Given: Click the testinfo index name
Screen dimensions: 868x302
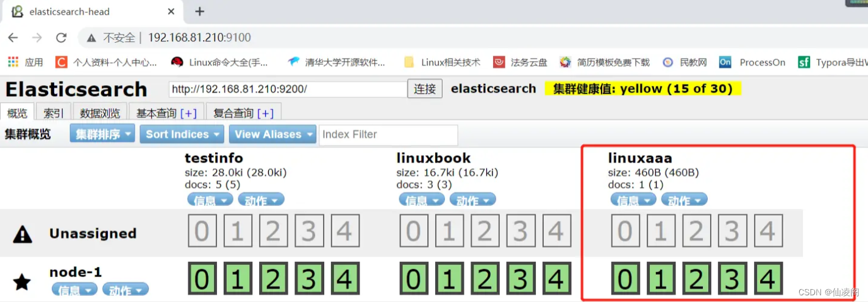Looking at the screenshot, I should (x=213, y=158).
